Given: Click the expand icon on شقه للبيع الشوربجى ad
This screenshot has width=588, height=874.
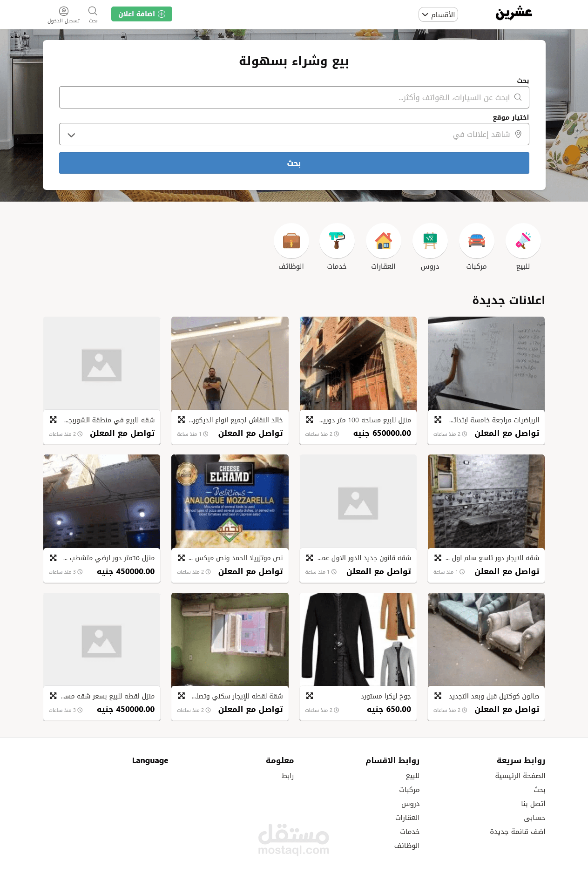Looking at the screenshot, I should click(53, 420).
